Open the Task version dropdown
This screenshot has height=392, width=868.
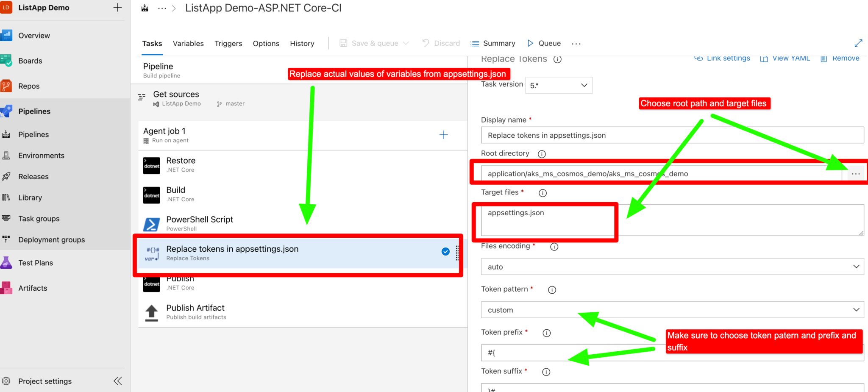559,85
